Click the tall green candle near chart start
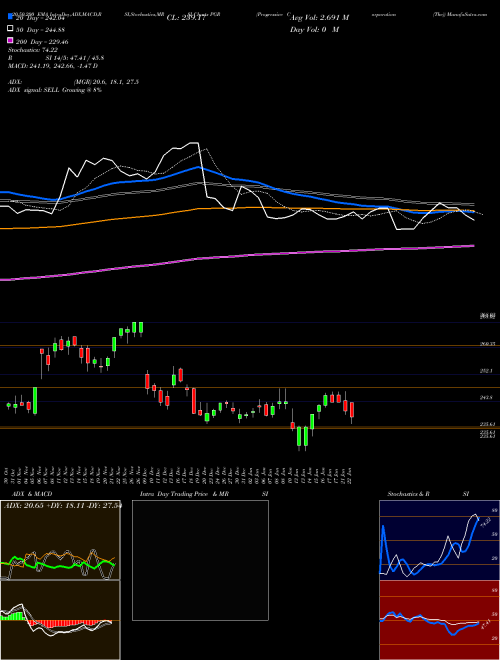The width and height of the screenshot is (500, 660). point(35,401)
